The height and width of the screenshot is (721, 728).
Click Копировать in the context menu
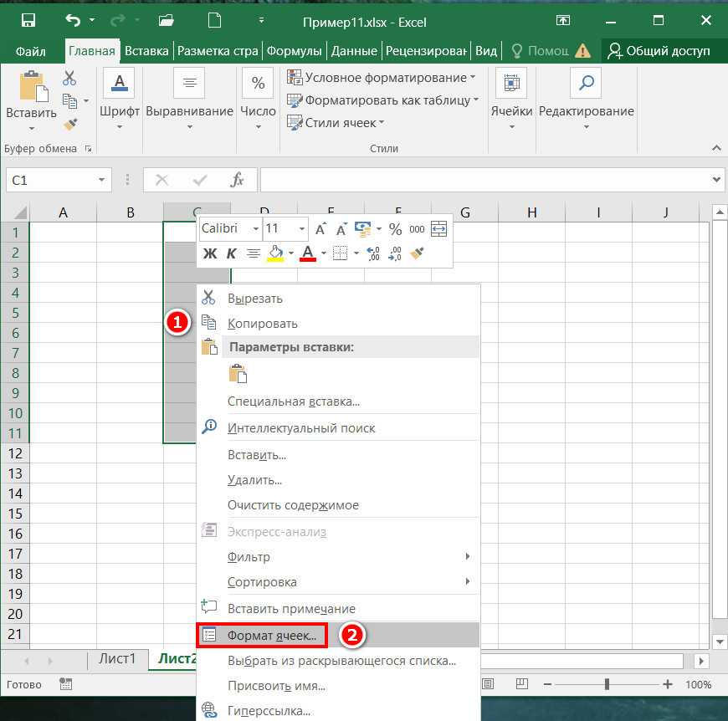(x=262, y=324)
